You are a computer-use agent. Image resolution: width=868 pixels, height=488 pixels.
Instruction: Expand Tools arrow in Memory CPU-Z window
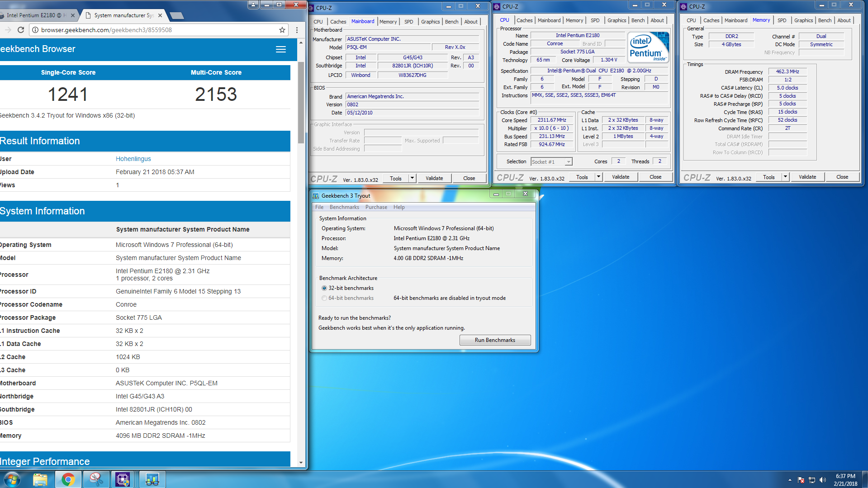(785, 177)
